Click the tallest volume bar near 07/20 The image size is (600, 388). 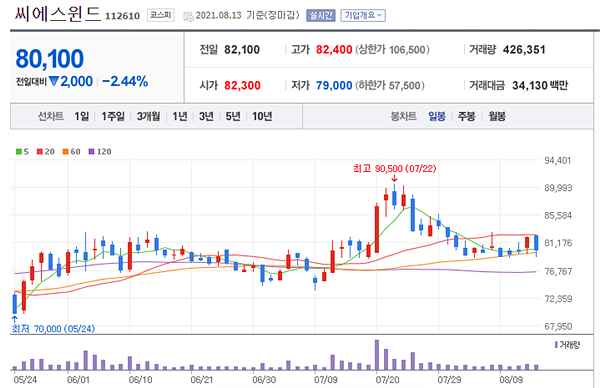[377, 355]
